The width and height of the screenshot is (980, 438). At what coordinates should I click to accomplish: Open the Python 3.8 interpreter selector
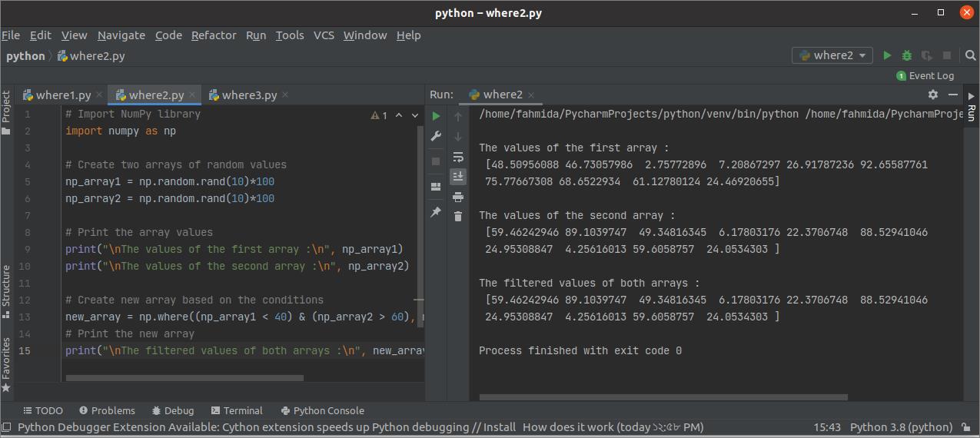(901, 427)
